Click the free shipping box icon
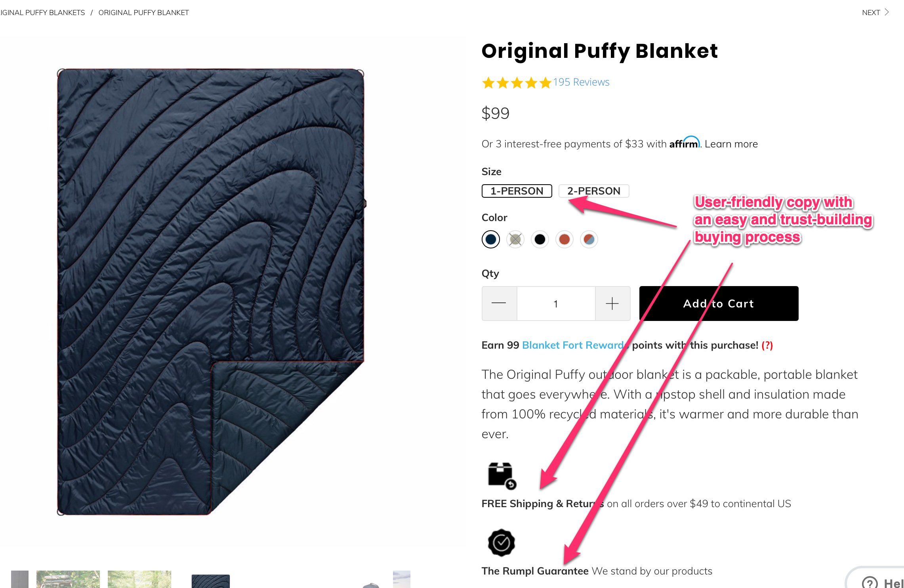This screenshot has width=904, height=588. 502,475
